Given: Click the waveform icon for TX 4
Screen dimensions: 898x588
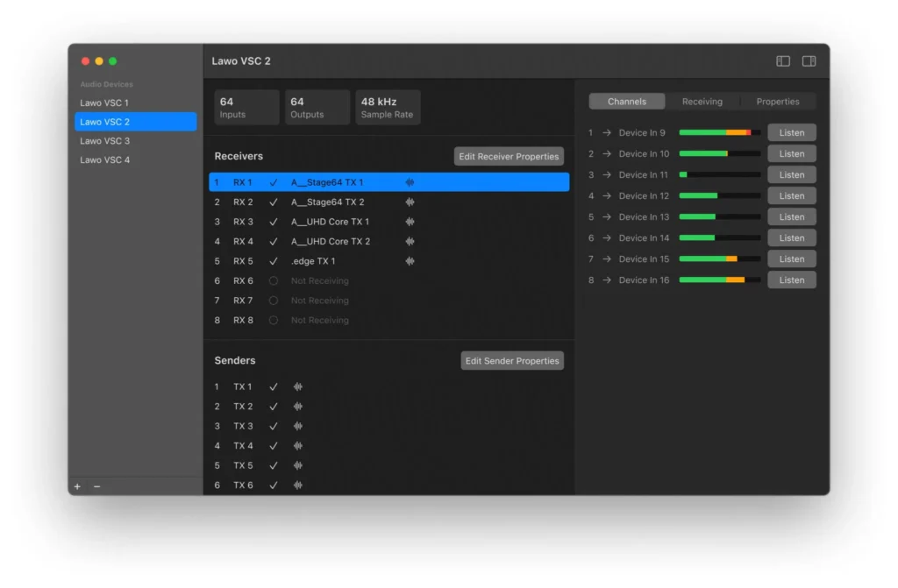Looking at the screenshot, I should [x=298, y=446].
